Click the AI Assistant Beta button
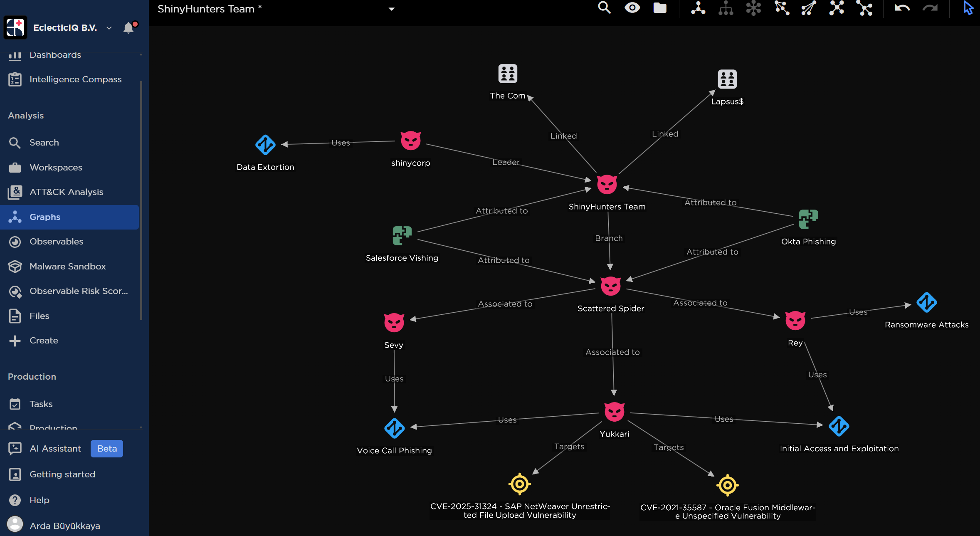980x536 pixels. pyautogui.click(x=55, y=449)
